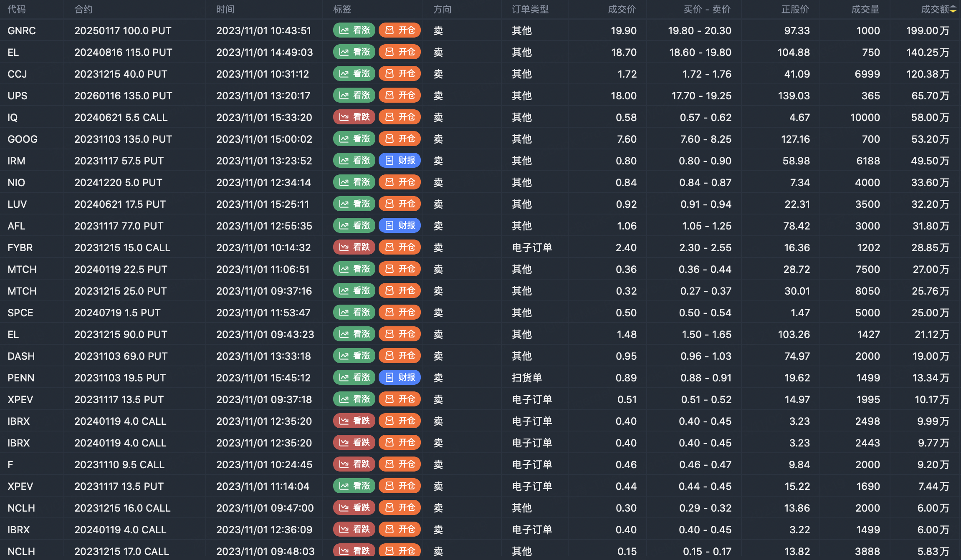Click the 看涨 tag in the DASH row
Viewport: 961px width, 560px height.
click(354, 356)
